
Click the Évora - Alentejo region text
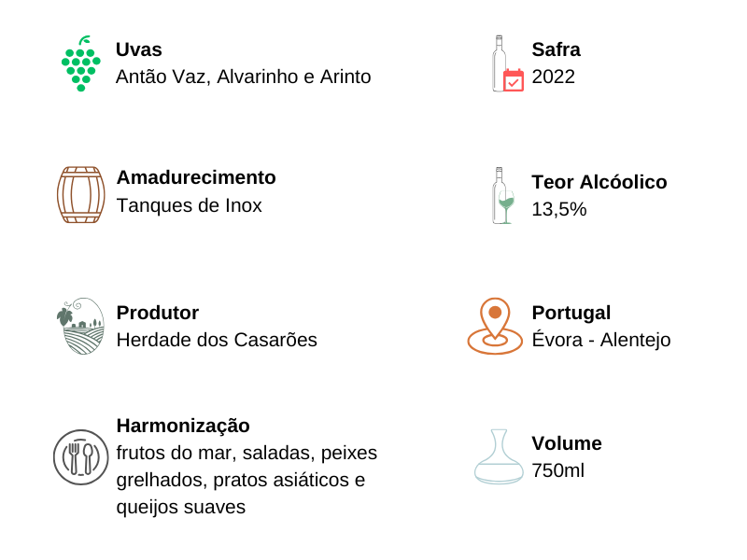[601, 340]
